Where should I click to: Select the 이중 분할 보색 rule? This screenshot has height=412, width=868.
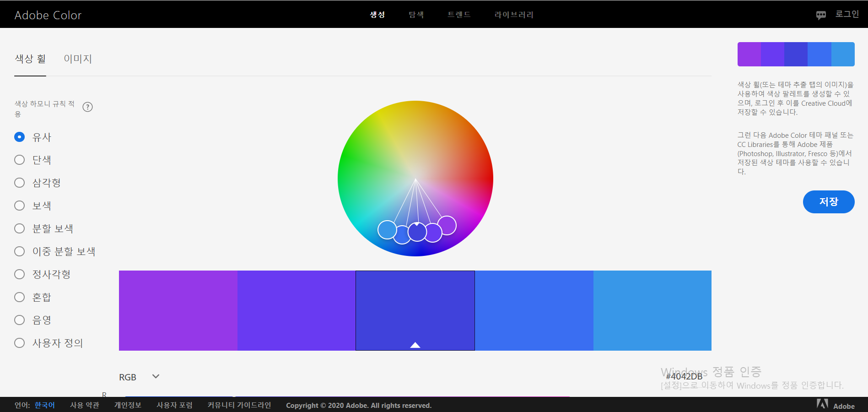[x=55, y=251]
